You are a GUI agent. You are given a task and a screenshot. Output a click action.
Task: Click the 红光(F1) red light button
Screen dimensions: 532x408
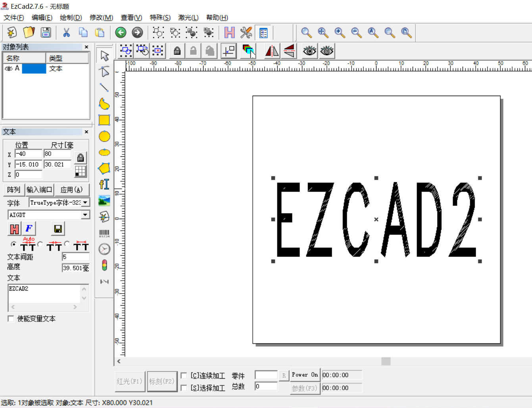pyautogui.click(x=130, y=381)
